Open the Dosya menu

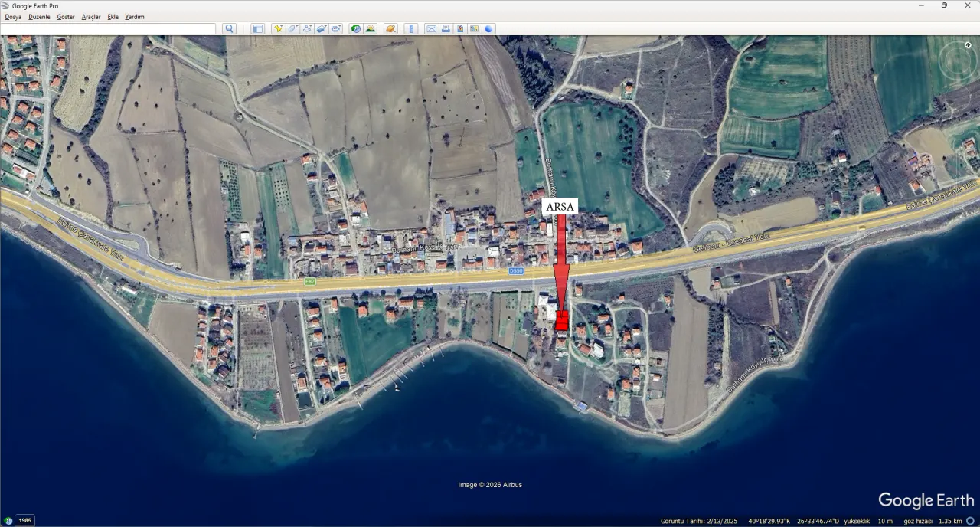click(13, 17)
